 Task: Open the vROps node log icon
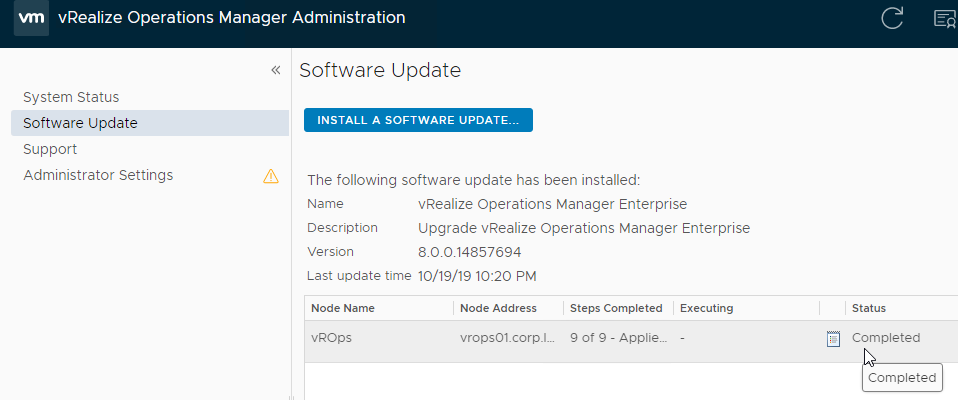tap(833, 338)
